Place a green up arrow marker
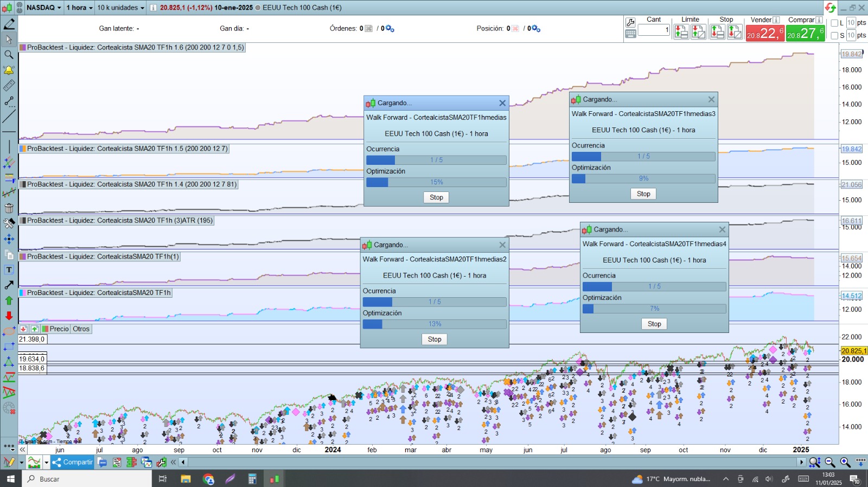Screen dimensions: 868x487 pos(9,300)
